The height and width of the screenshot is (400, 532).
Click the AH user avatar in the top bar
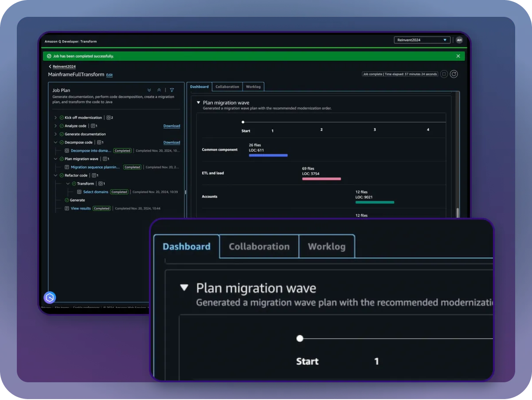point(459,40)
